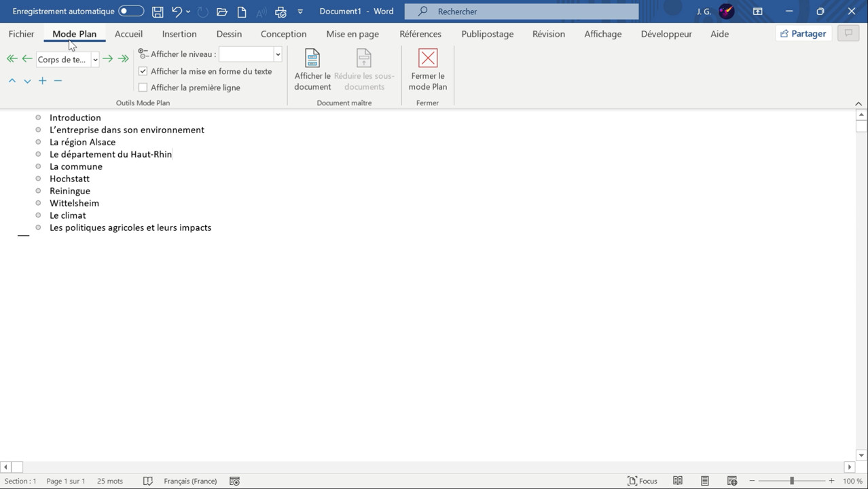
Task: Open the account profile picture
Action: 727,12
